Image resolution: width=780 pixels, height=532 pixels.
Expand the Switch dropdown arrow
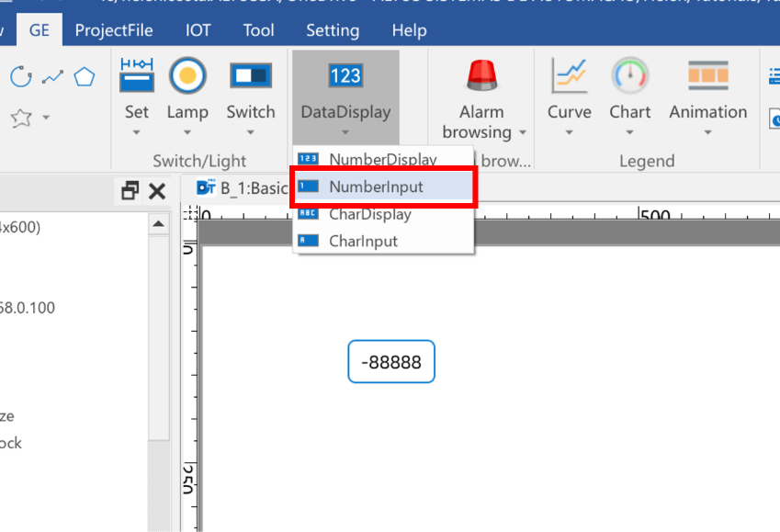coord(250,132)
